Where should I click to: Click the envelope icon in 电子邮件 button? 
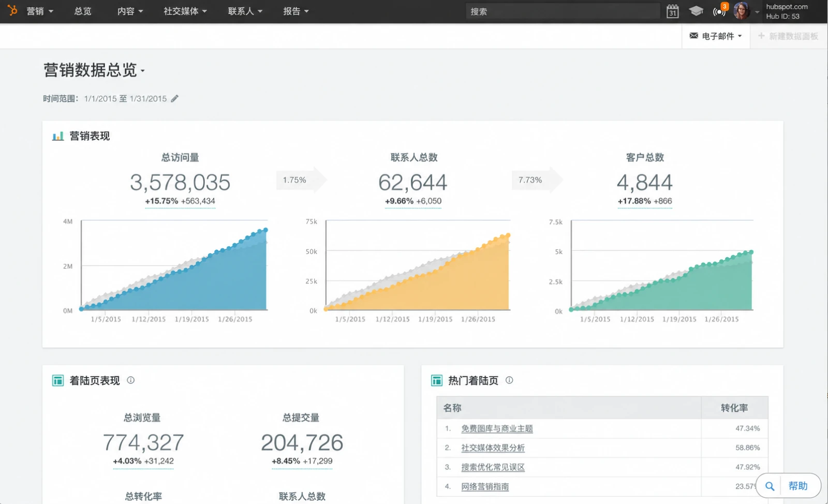point(694,36)
